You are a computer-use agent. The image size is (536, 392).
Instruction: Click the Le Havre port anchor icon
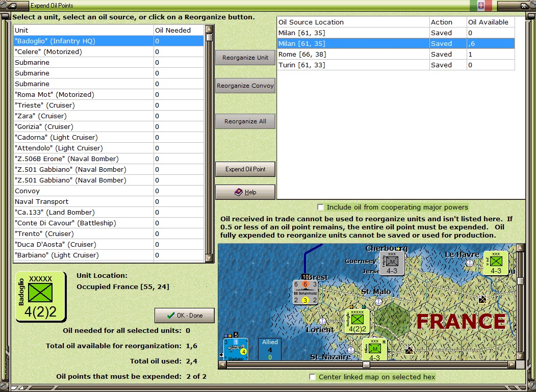[x=470, y=263]
